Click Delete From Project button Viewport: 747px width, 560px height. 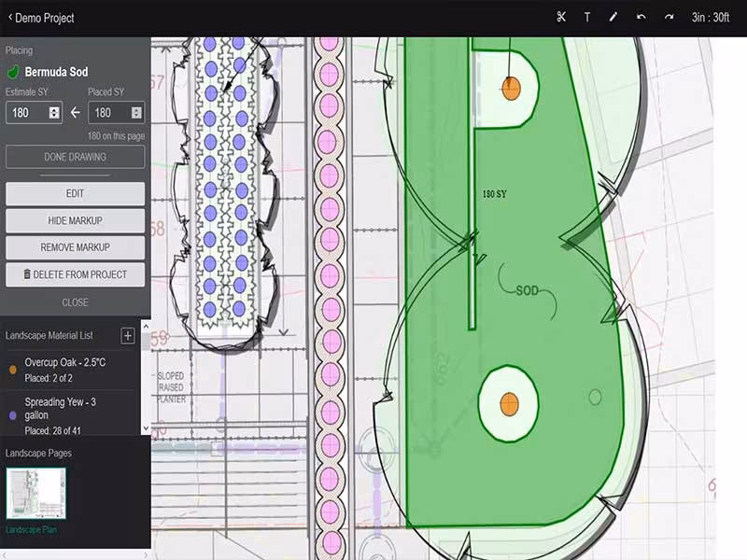(76, 274)
